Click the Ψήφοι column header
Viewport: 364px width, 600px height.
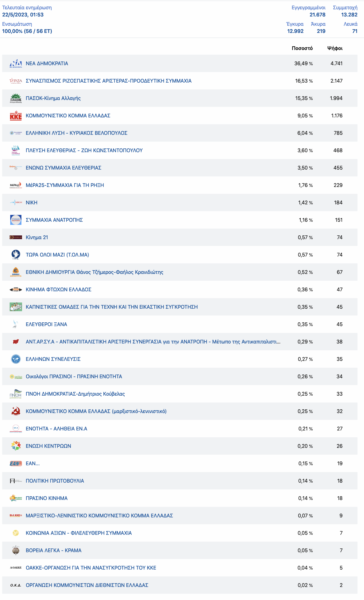(x=335, y=48)
